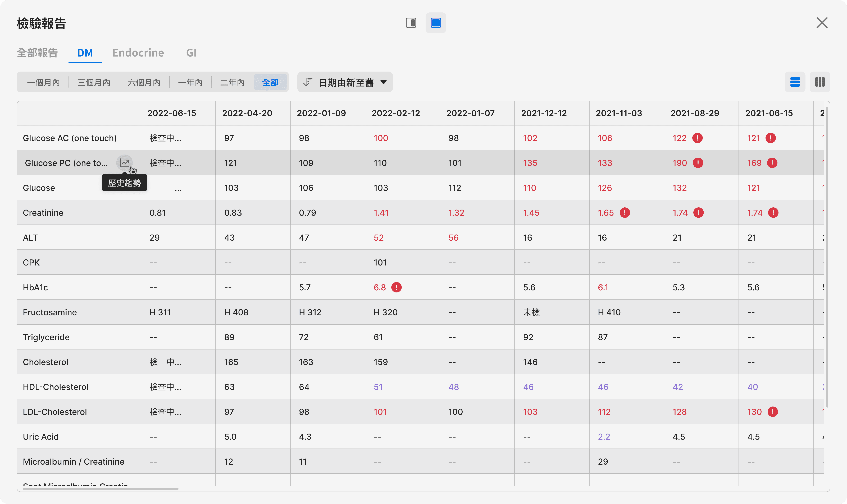Filter results to 一個月內

tap(43, 82)
